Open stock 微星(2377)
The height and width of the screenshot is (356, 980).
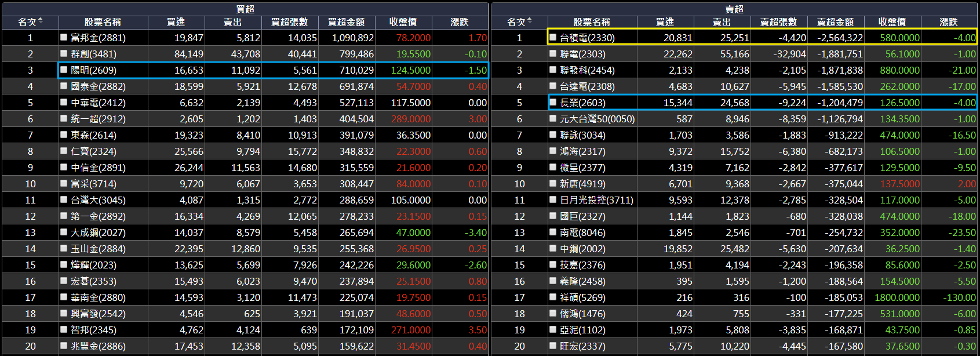coord(582,168)
